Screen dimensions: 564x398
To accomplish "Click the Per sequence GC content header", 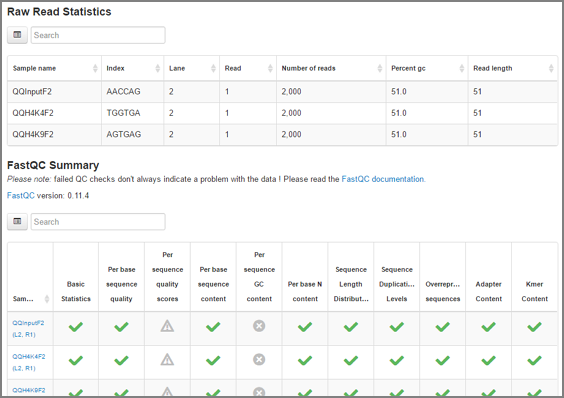I will click(259, 277).
